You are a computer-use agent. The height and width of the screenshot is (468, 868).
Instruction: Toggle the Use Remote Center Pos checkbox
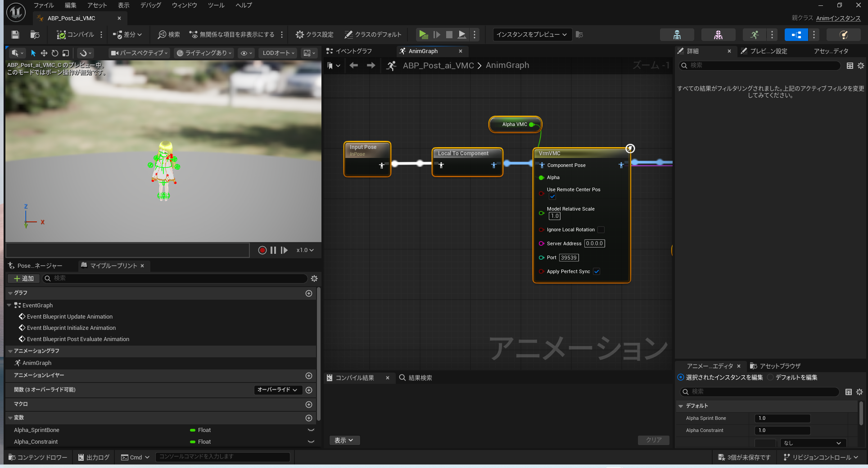click(552, 197)
